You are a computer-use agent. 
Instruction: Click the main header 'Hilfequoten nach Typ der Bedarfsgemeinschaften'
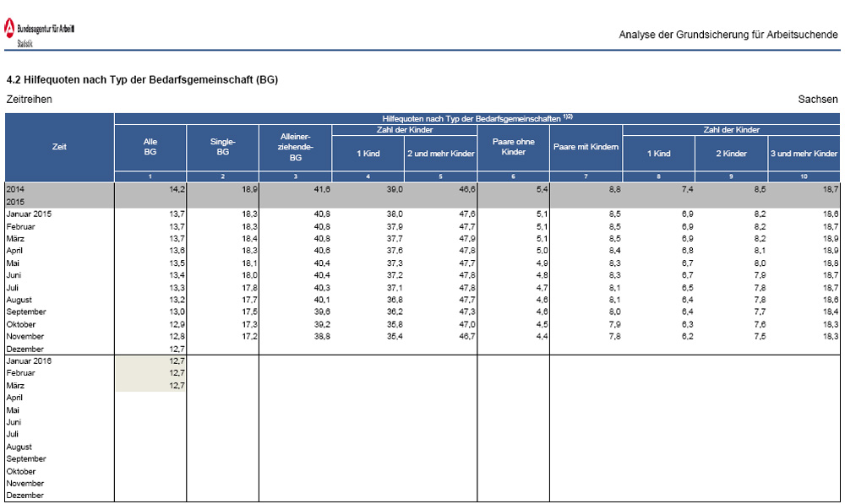(477, 118)
